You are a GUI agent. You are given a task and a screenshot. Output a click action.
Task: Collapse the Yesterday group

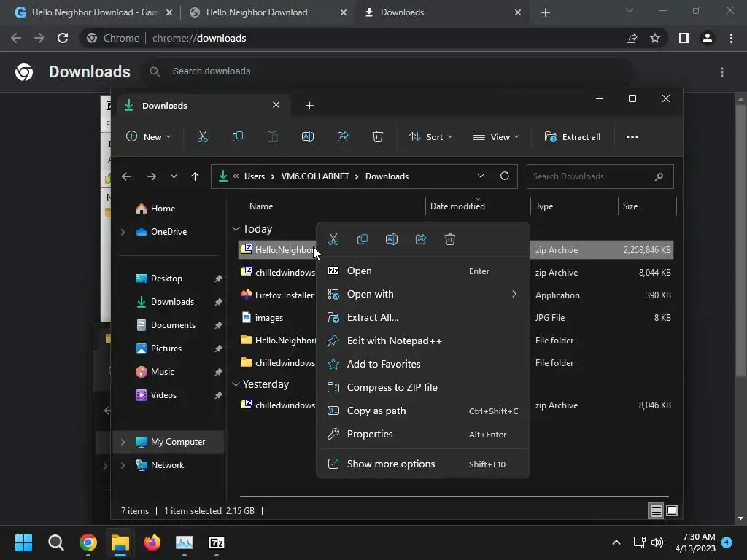pos(236,384)
